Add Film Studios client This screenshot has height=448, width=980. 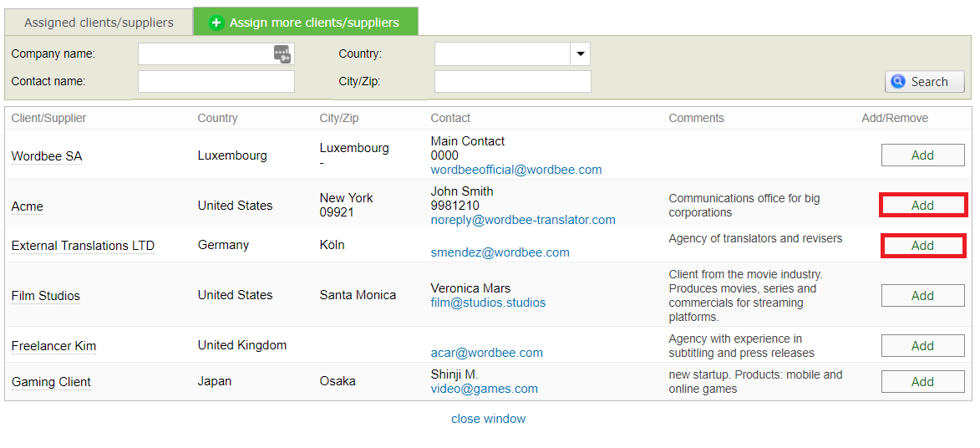click(x=922, y=296)
